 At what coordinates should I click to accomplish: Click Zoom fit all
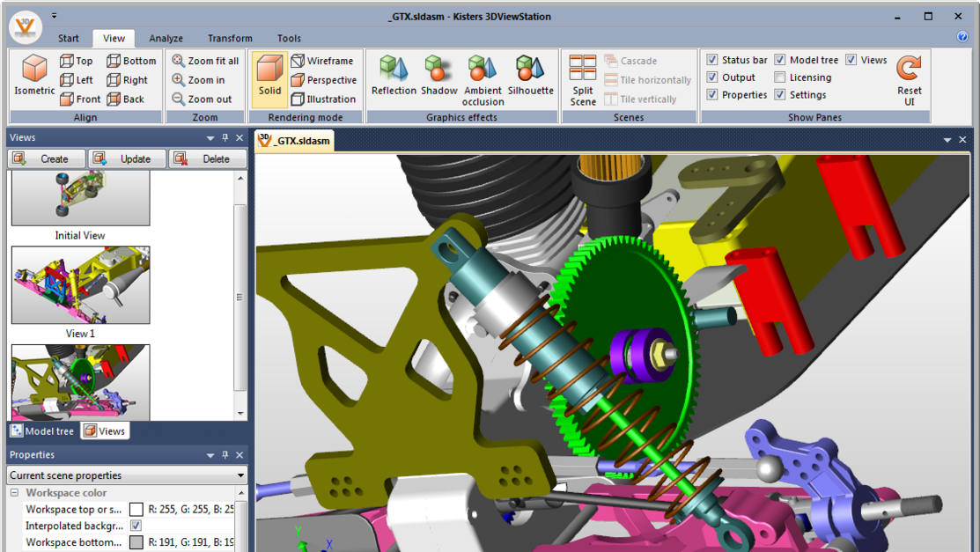pyautogui.click(x=205, y=61)
